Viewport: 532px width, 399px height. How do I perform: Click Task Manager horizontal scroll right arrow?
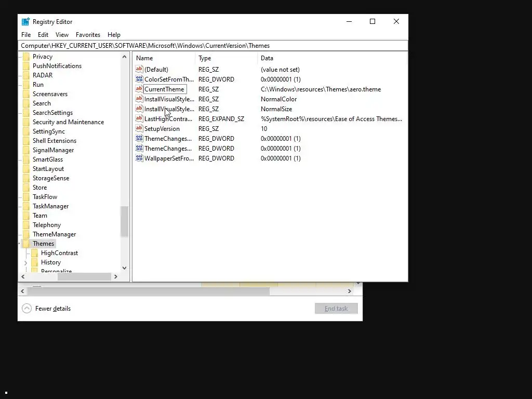coord(350,291)
